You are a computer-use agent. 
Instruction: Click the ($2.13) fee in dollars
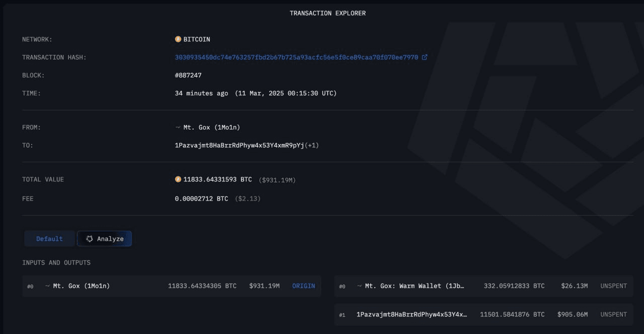click(248, 199)
